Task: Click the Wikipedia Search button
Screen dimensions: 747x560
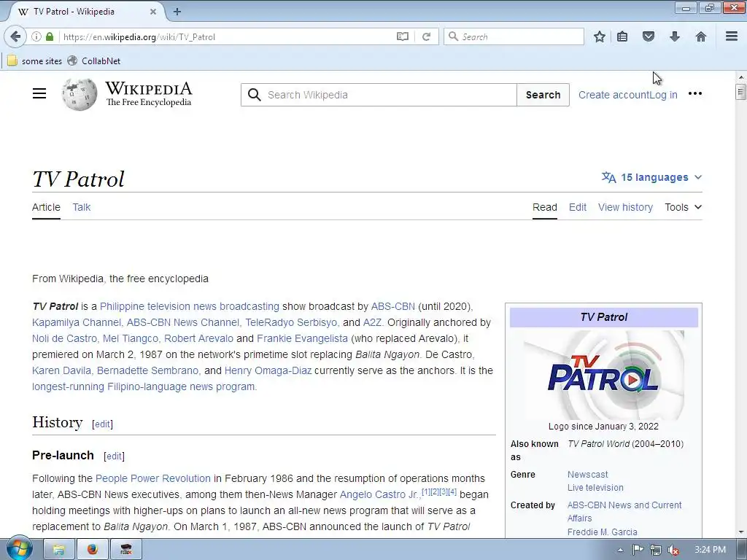Action: coord(543,95)
